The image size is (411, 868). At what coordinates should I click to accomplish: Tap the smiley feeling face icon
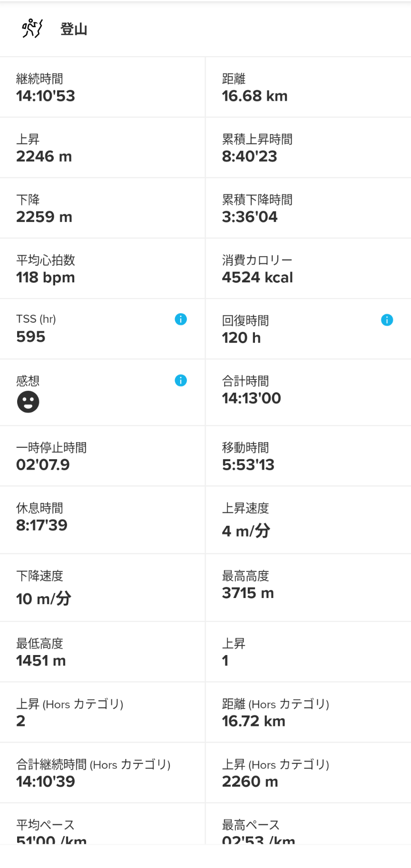pos(28,402)
